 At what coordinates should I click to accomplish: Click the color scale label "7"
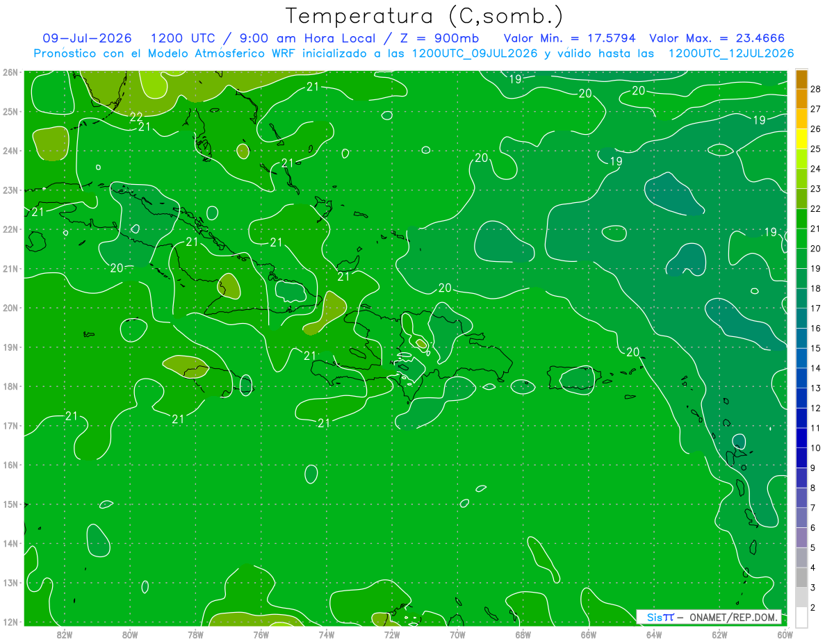click(813, 507)
